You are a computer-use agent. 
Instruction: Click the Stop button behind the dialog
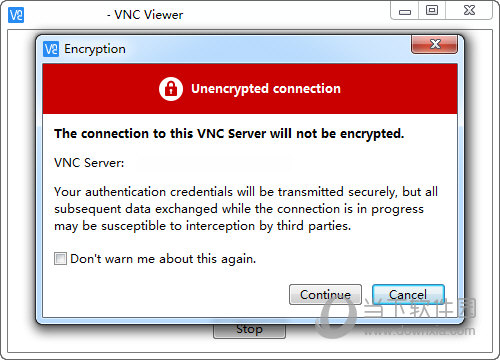249,331
